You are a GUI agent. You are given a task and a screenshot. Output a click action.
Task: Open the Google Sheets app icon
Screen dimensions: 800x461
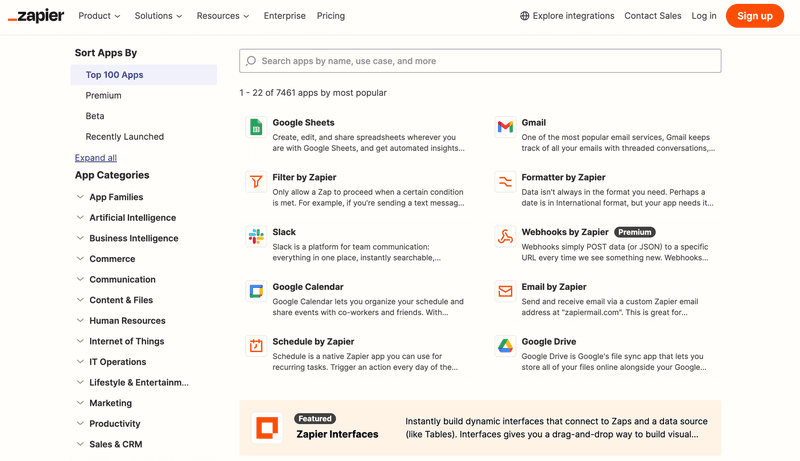(256, 127)
